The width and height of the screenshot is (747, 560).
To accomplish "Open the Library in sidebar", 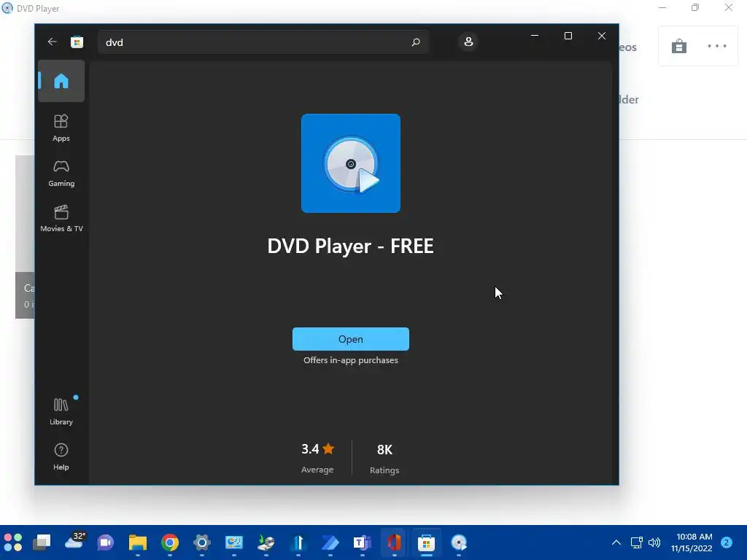I will (x=61, y=411).
